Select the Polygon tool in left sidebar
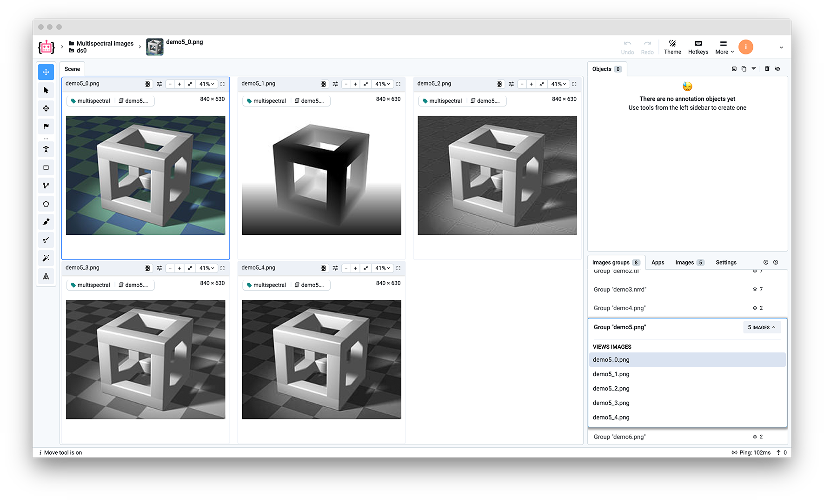The height and width of the screenshot is (504, 824). click(46, 204)
